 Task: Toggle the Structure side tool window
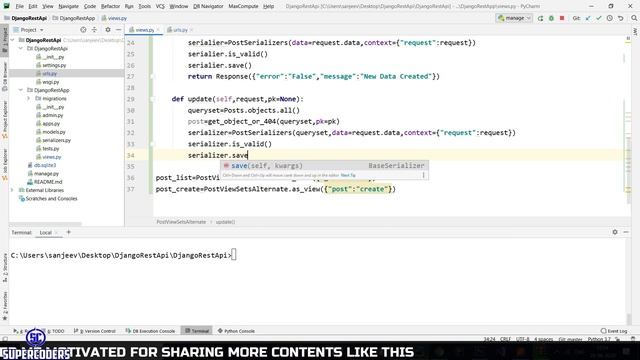pos(5,268)
